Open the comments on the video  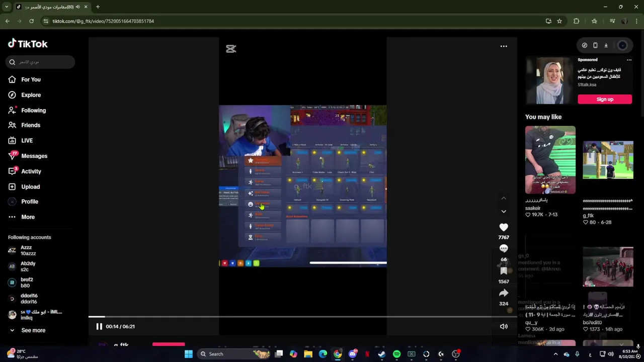[x=504, y=248]
